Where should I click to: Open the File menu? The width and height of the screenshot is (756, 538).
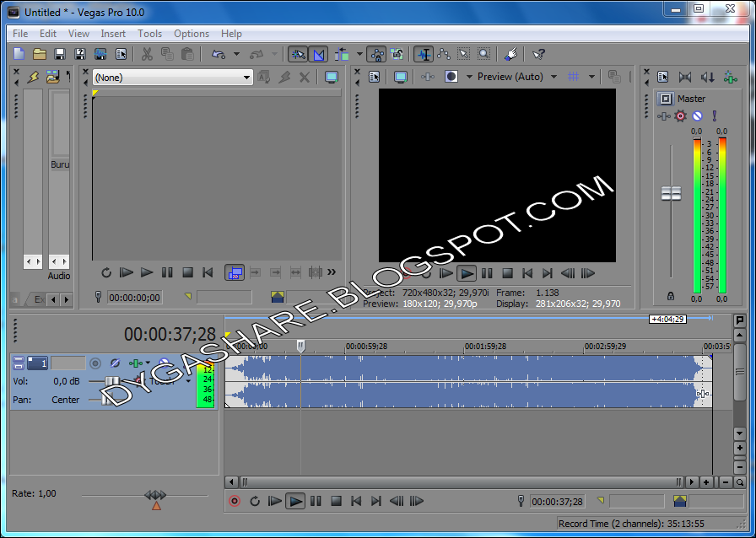20,34
